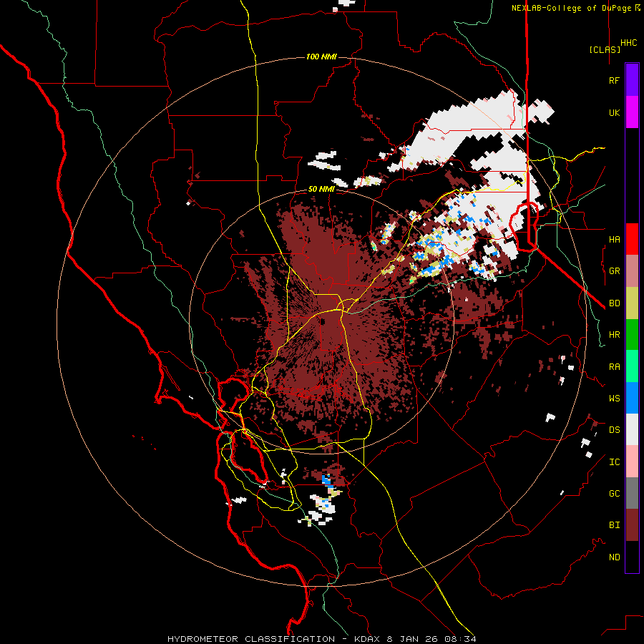Select the IC legend label
This screenshot has height=644, width=644.
(614, 462)
